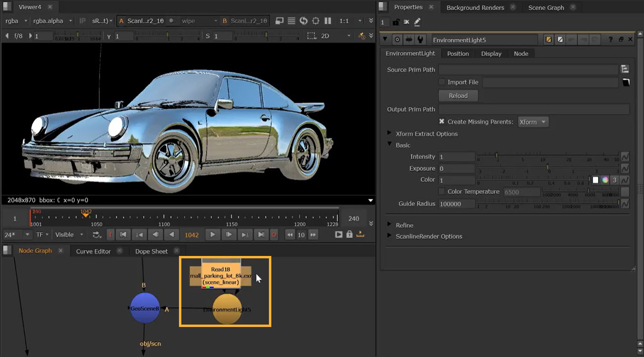
Task: Select the GeoScene8 node in the graph
Action: (x=145, y=308)
